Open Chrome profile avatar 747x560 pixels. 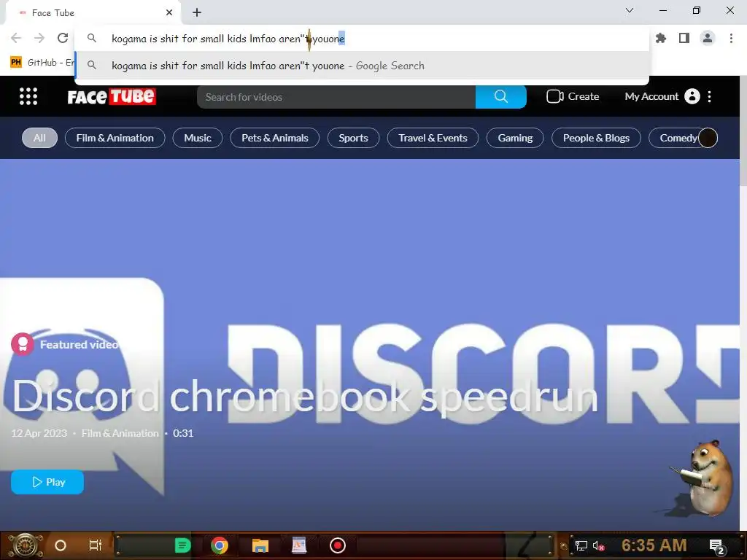click(x=708, y=38)
